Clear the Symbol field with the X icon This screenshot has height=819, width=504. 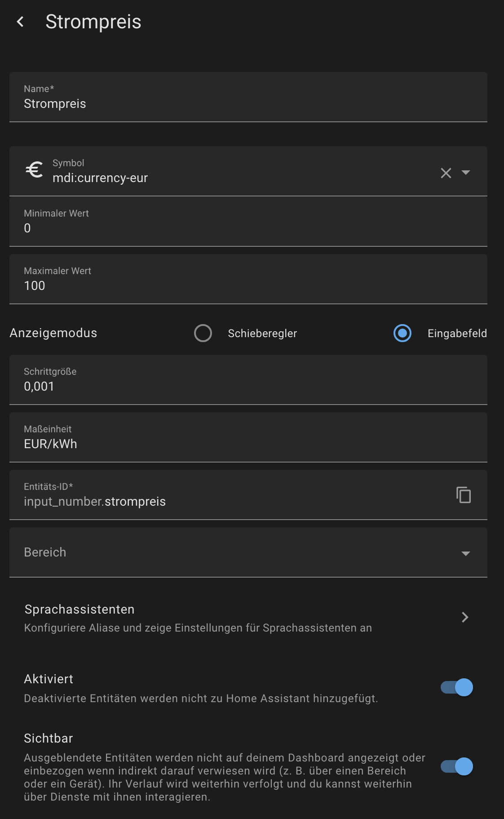click(446, 173)
